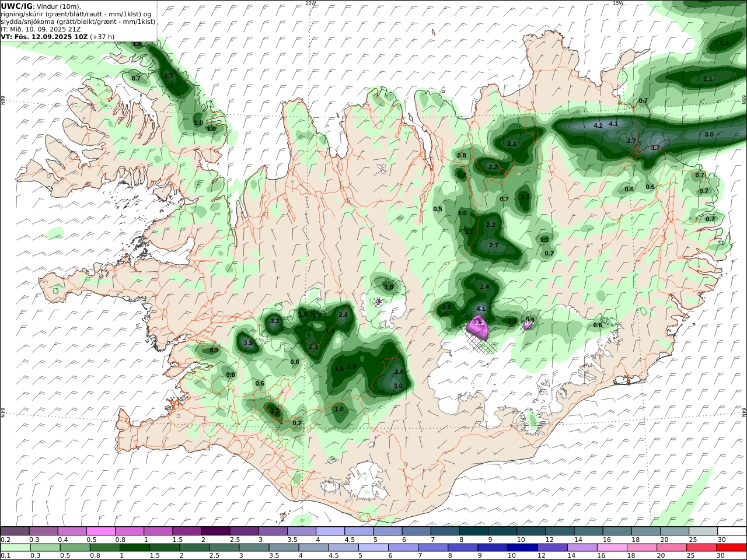Click the precipitation value '1.9' on the map
Screen dimensions: 747x560
click(x=303, y=314)
